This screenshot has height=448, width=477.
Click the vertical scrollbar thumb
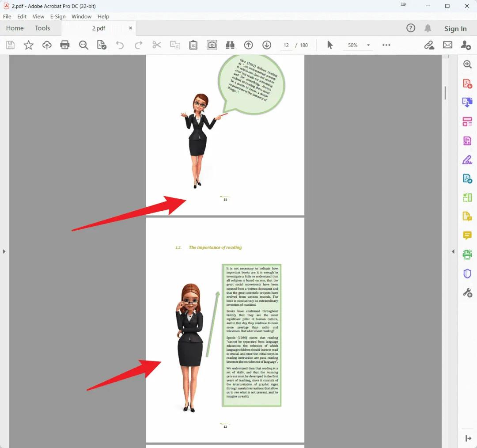pyautogui.click(x=445, y=93)
